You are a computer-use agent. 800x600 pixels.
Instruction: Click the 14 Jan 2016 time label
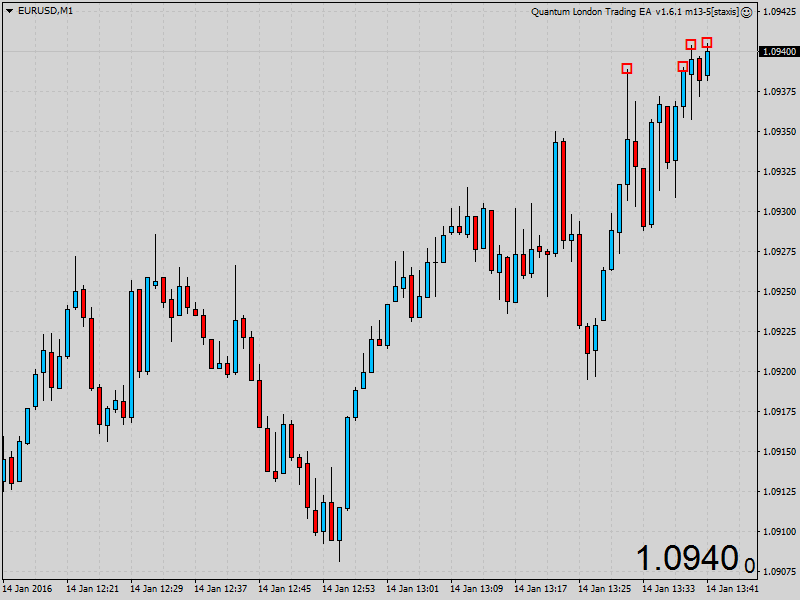click(27, 589)
